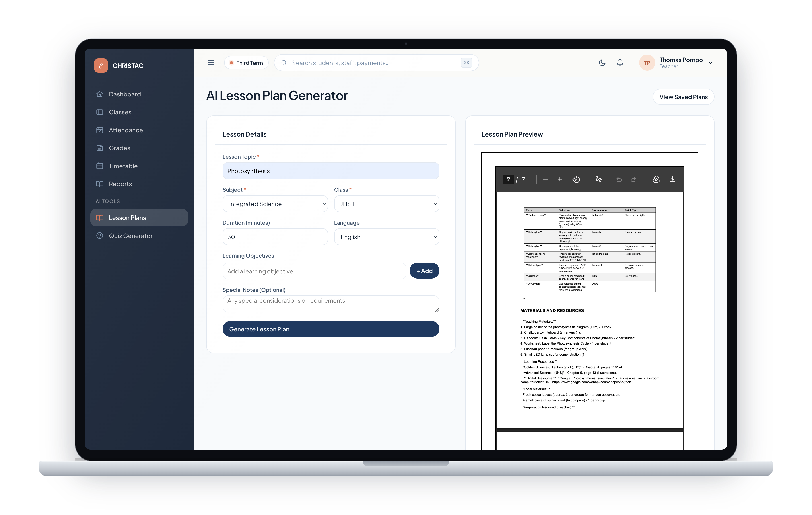
Task: Click the Lesson Topic field with Photosynthesis
Action: (330, 171)
